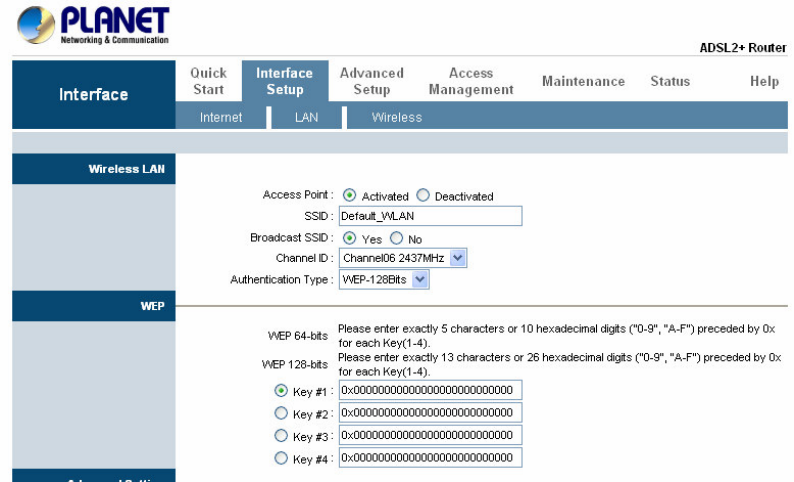Viewport: 794px width, 482px height.
Task: Click the LAN submenu link
Action: click(306, 117)
